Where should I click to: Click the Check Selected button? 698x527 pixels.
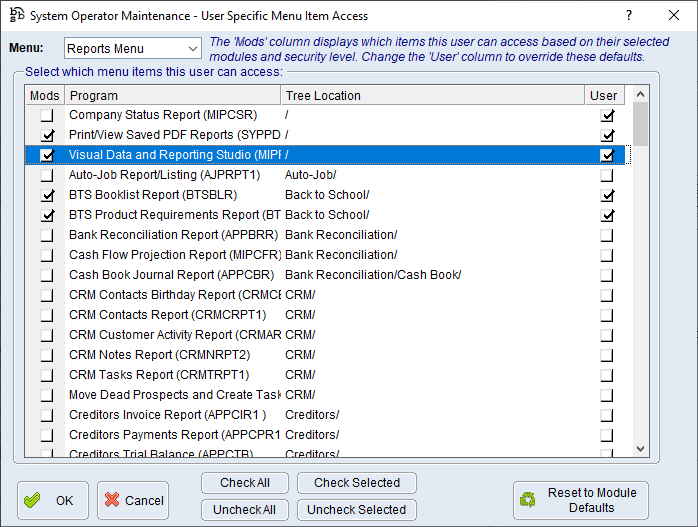tap(356, 483)
